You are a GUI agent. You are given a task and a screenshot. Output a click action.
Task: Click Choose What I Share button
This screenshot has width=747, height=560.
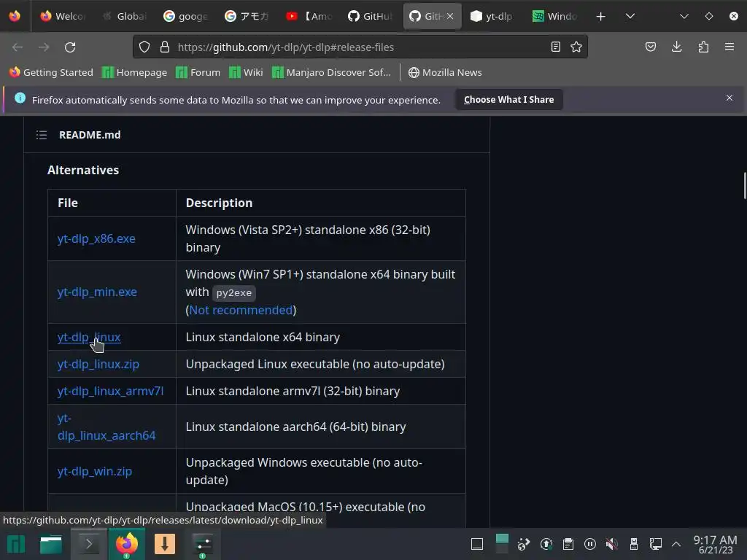(508, 99)
